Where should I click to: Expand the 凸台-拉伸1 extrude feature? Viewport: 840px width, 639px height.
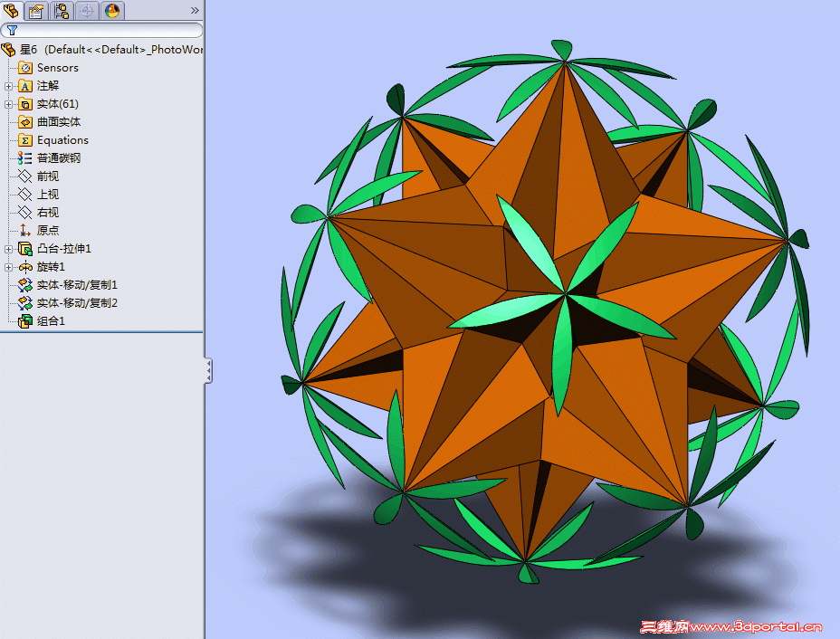[8, 249]
